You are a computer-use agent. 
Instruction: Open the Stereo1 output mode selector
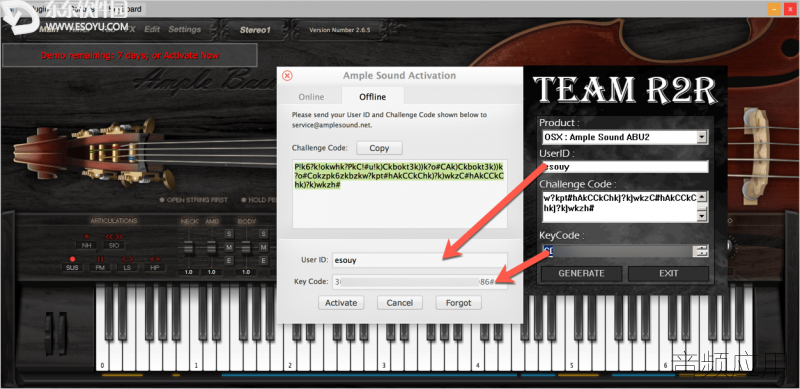point(255,30)
